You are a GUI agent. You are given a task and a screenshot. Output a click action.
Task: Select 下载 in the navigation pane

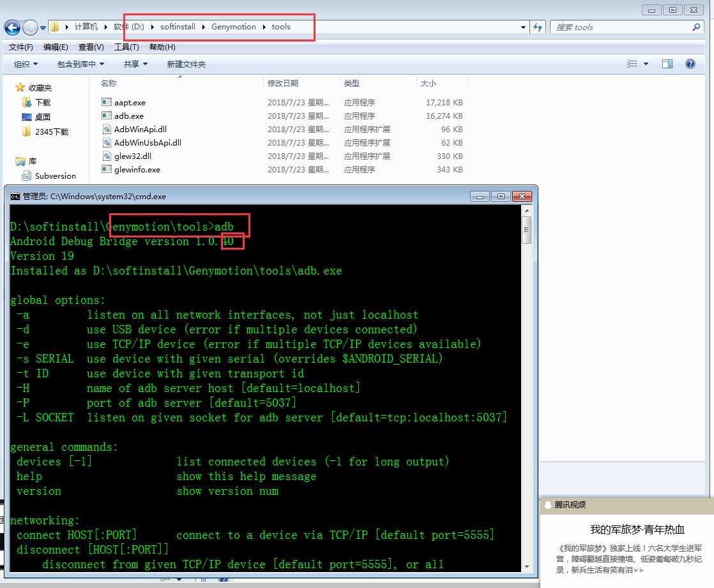(43, 102)
